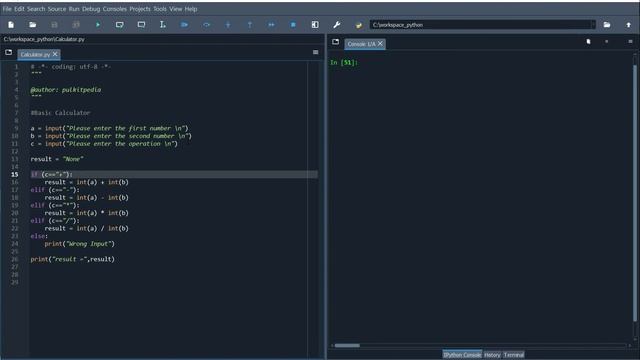Switch to the History pane tab
Image resolution: width=640 pixels, height=360 pixels.
492,355
